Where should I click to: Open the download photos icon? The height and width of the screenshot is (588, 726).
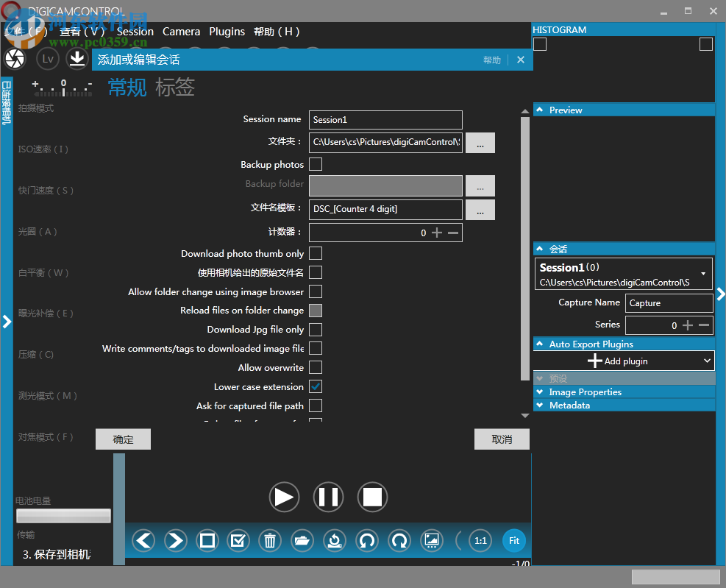pos(76,58)
